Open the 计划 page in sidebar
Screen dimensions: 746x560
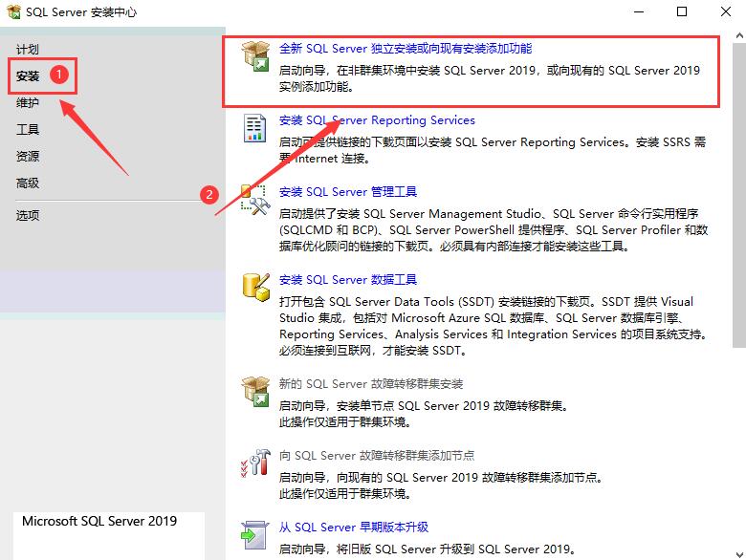(x=28, y=50)
